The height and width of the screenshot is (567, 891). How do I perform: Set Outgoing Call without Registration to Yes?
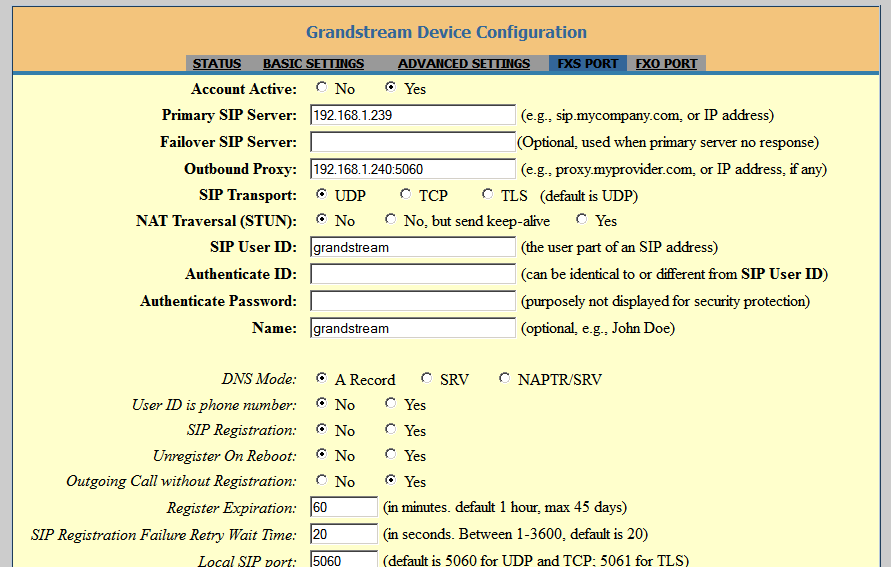click(x=390, y=480)
